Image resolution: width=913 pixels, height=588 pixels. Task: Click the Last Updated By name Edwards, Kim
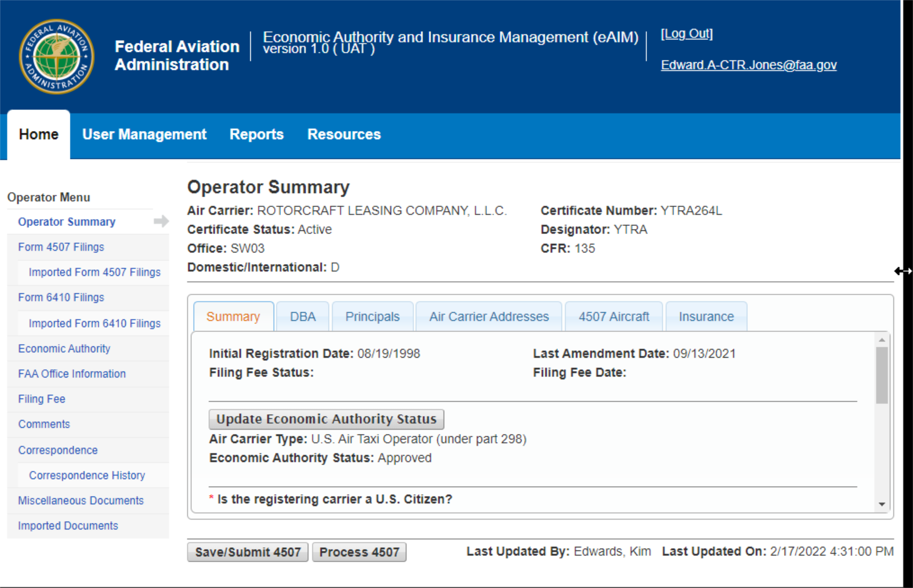click(612, 551)
